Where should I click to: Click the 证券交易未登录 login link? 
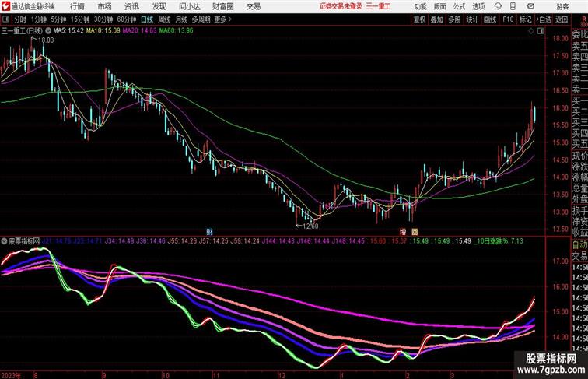pos(341,6)
